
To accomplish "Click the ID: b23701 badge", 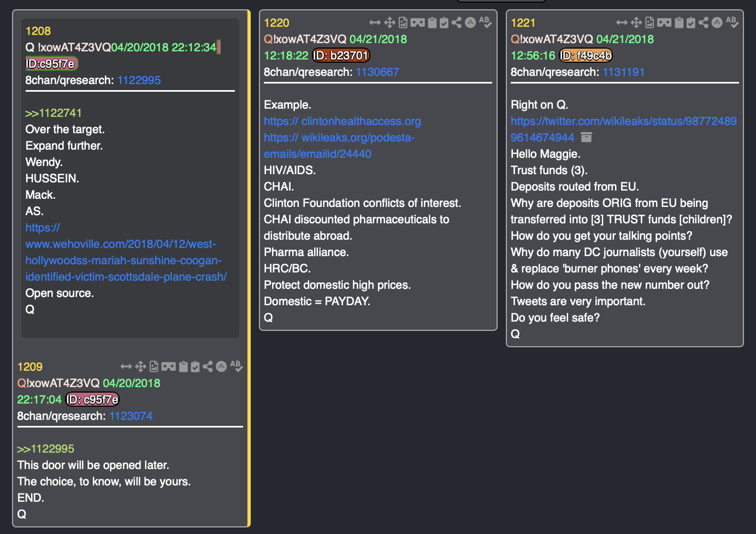I will (x=341, y=56).
